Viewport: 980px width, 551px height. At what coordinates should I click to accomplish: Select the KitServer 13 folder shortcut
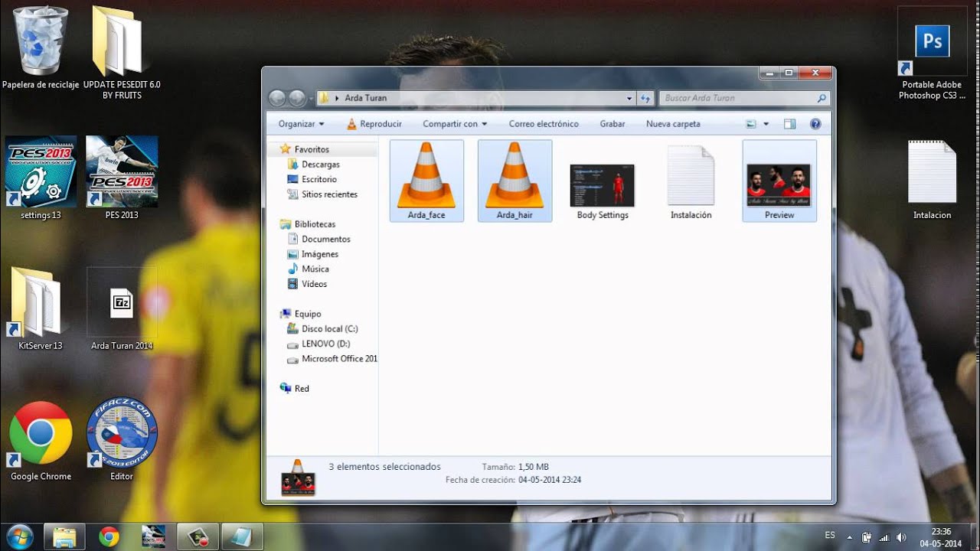pos(41,309)
